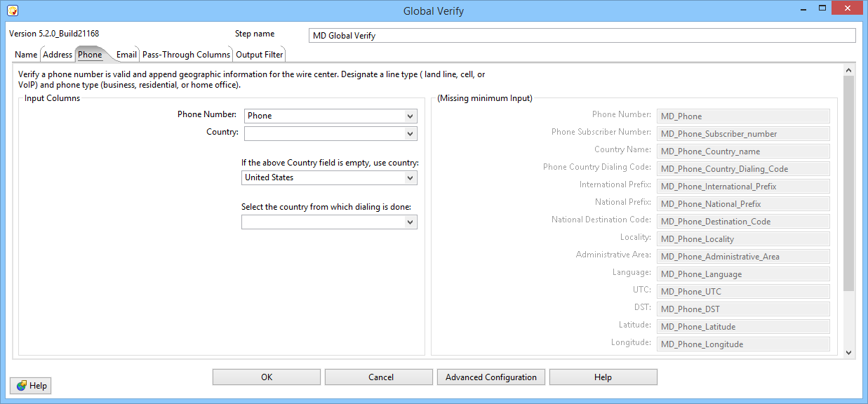The image size is (868, 404).
Task: Switch to the Address tab
Action: pyautogui.click(x=58, y=55)
